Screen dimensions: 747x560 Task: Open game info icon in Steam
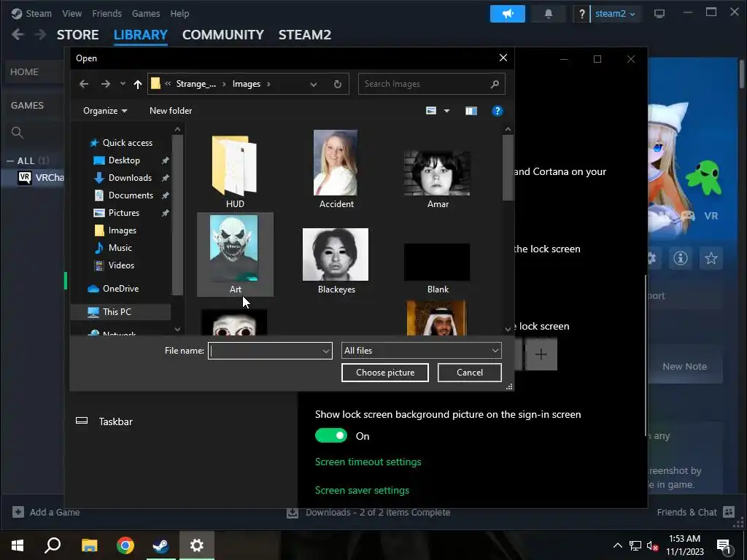coord(680,258)
